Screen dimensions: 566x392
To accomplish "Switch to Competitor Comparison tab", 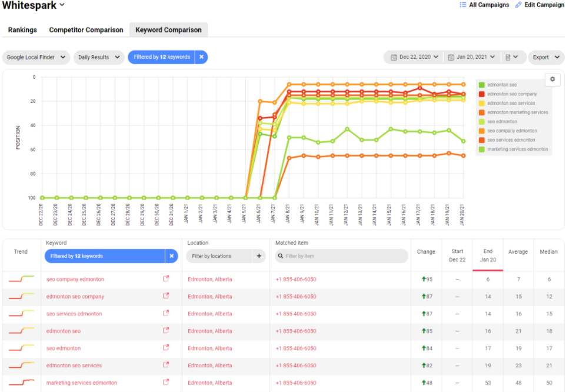I will pos(86,30).
